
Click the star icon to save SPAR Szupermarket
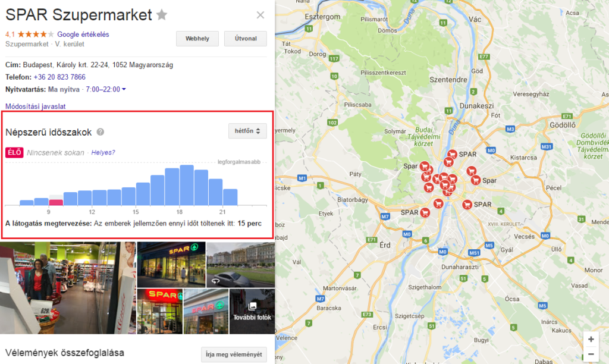(x=162, y=15)
